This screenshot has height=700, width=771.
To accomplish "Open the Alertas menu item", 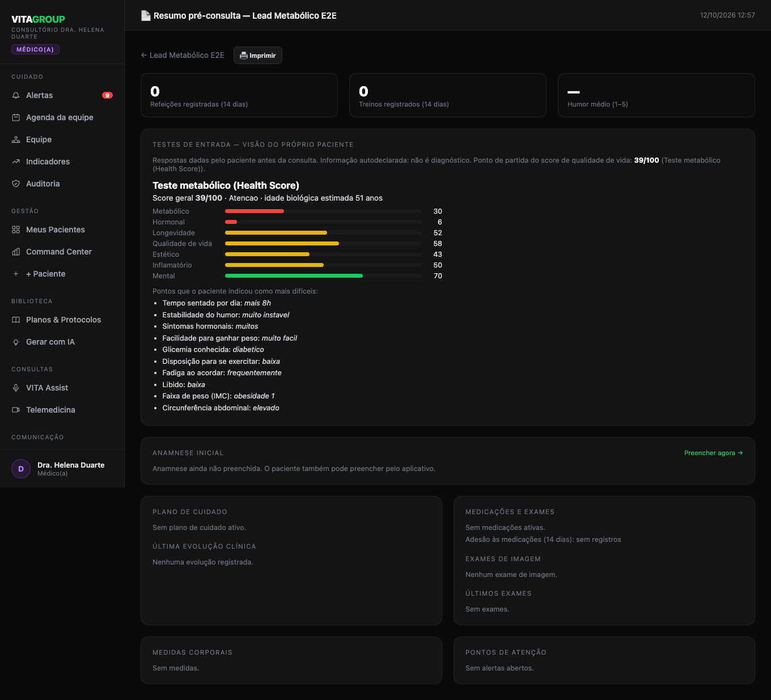I will 62,95.
